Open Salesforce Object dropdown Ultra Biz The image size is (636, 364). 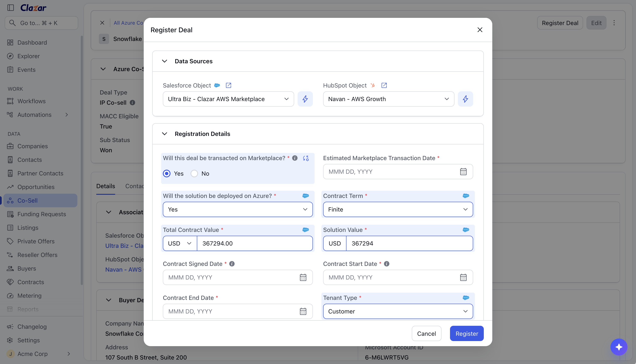228,99
